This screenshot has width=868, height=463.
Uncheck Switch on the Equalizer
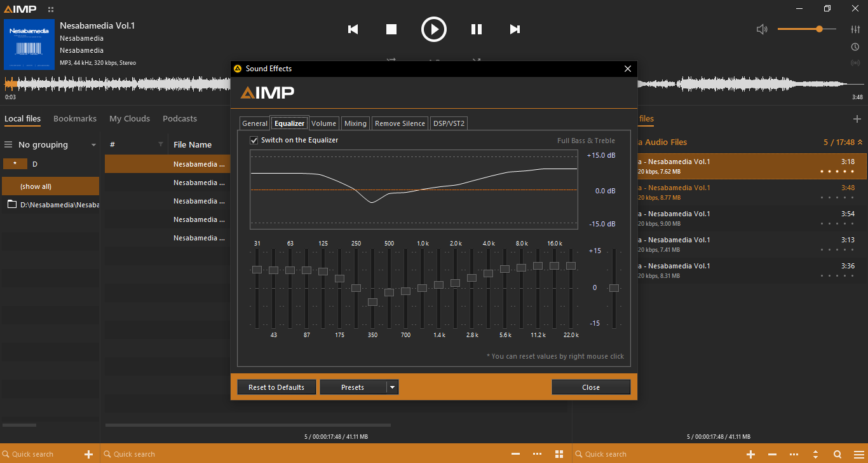(x=254, y=140)
